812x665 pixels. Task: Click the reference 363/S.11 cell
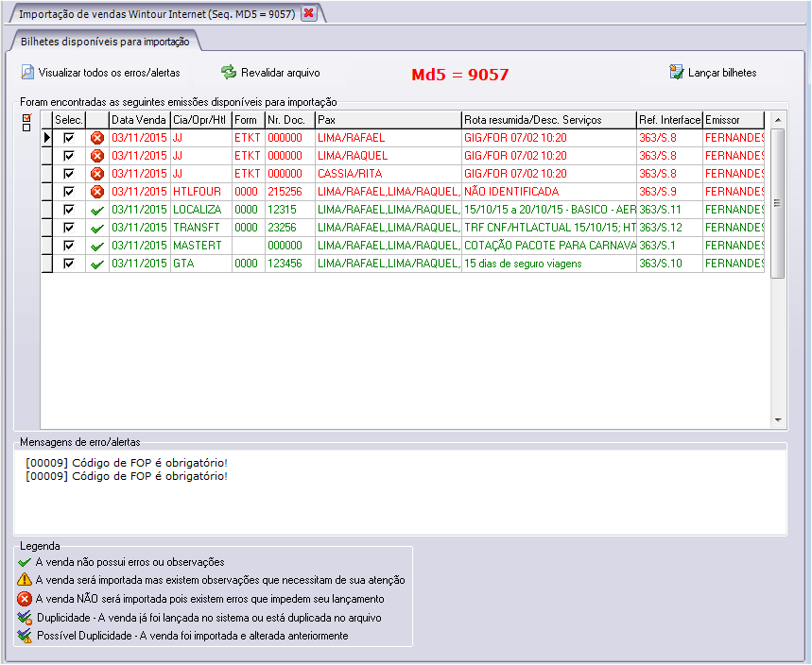[669, 210]
